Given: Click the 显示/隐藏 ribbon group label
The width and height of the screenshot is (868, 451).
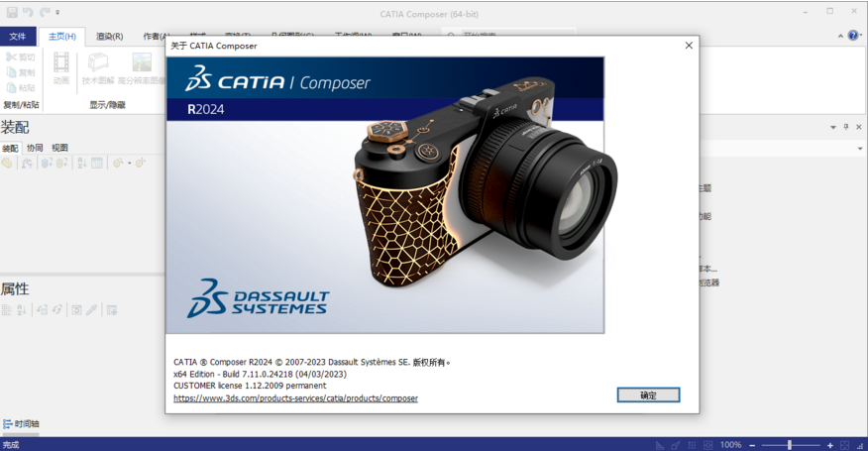Looking at the screenshot, I should [107, 105].
